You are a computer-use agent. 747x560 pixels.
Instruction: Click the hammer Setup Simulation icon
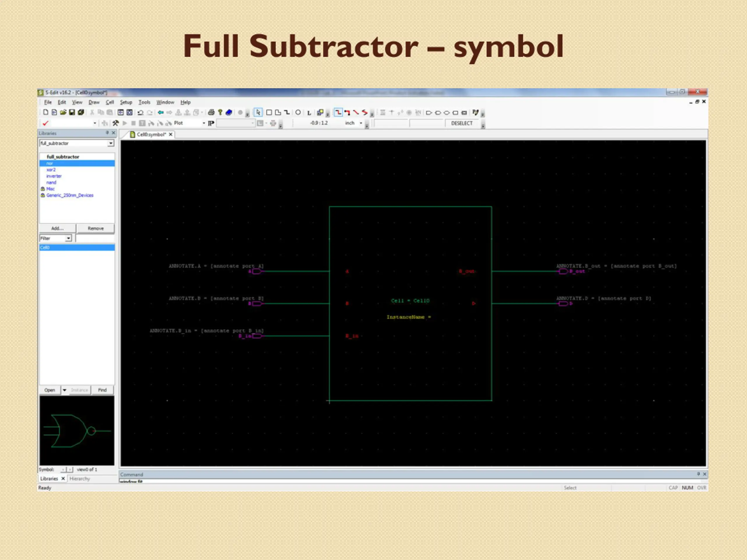tap(116, 123)
